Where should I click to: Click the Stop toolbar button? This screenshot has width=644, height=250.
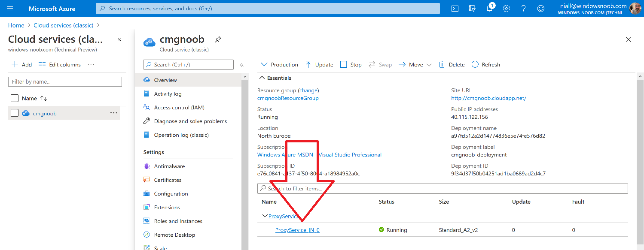point(351,64)
